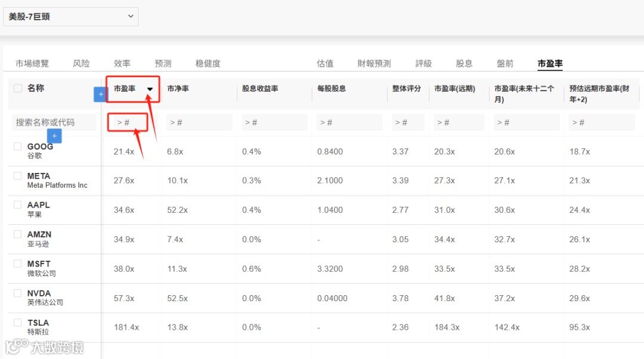Select the MSFT row checkbox
Viewport: 644px width, 359px height.
coord(17,264)
